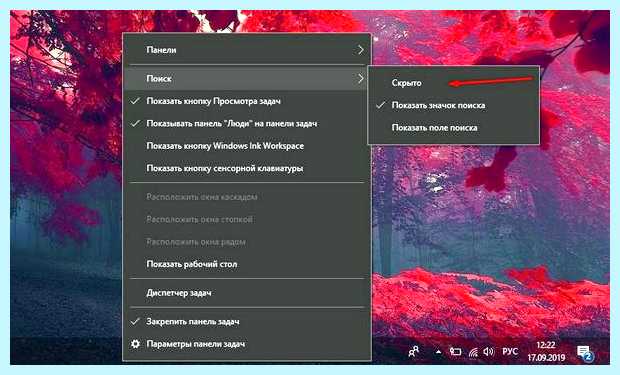This screenshot has width=620, height=375.
Task: Click greyed Расположить окна стопкой
Action: coord(247,220)
